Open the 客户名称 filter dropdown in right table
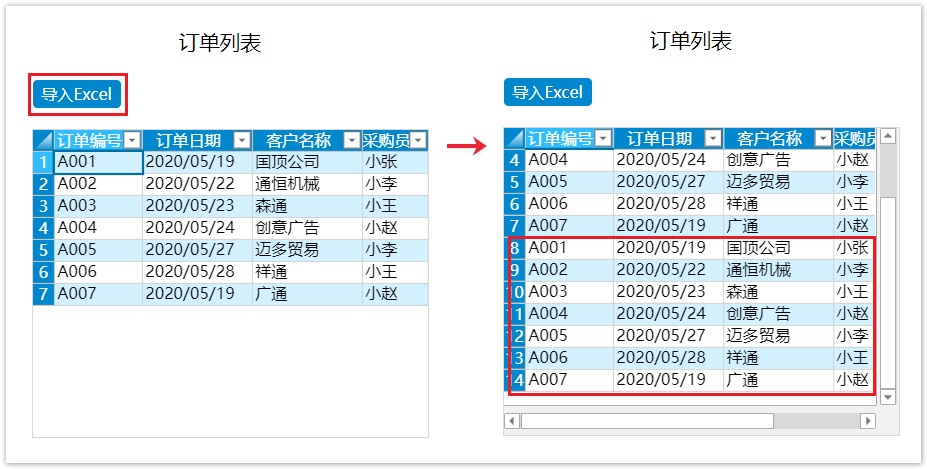This screenshot has height=469, width=927. click(823, 139)
